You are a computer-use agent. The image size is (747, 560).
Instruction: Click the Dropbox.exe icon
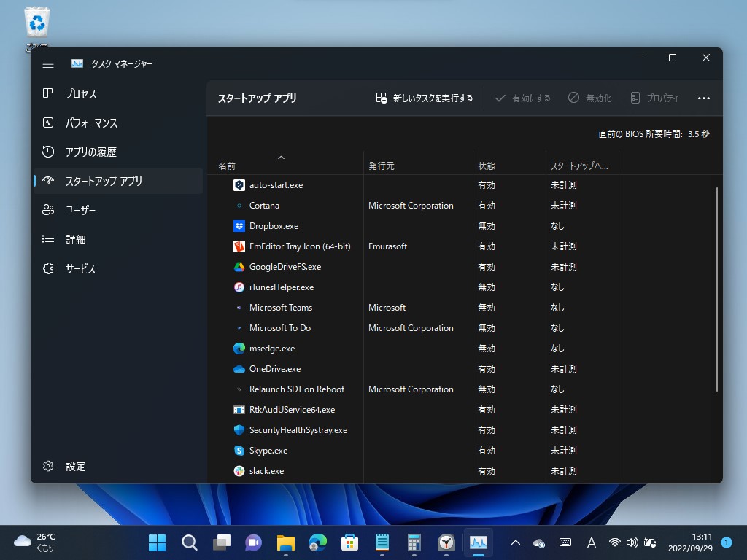pos(239,226)
